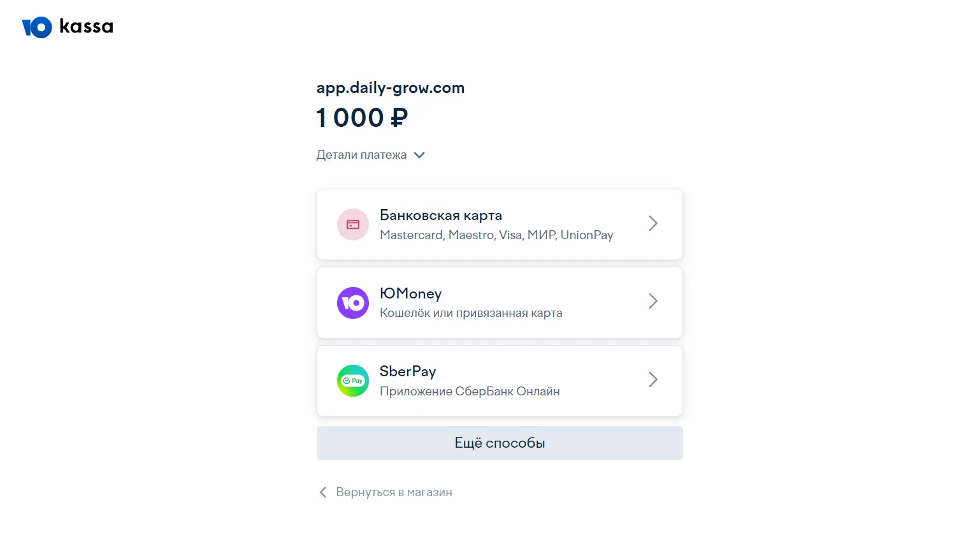The height and width of the screenshot is (544, 980).
Task: Select ЮMoney payment method title
Action: coord(410,293)
